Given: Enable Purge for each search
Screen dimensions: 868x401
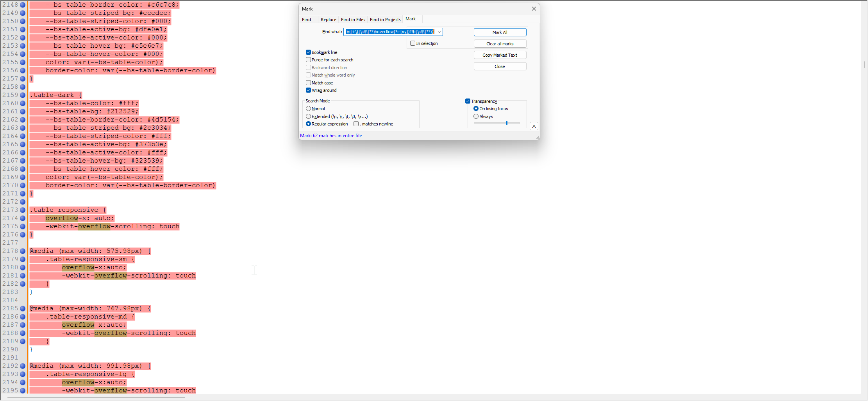Looking at the screenshot, I should tap(309, 60).
